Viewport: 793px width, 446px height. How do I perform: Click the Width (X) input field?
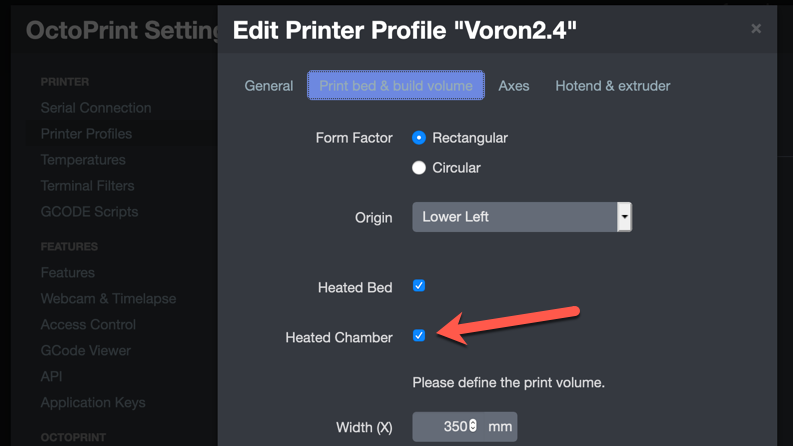coord(440,427)
